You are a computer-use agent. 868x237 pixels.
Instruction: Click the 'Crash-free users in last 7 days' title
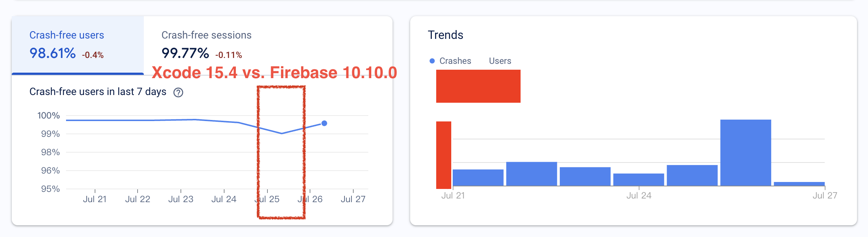98,92
